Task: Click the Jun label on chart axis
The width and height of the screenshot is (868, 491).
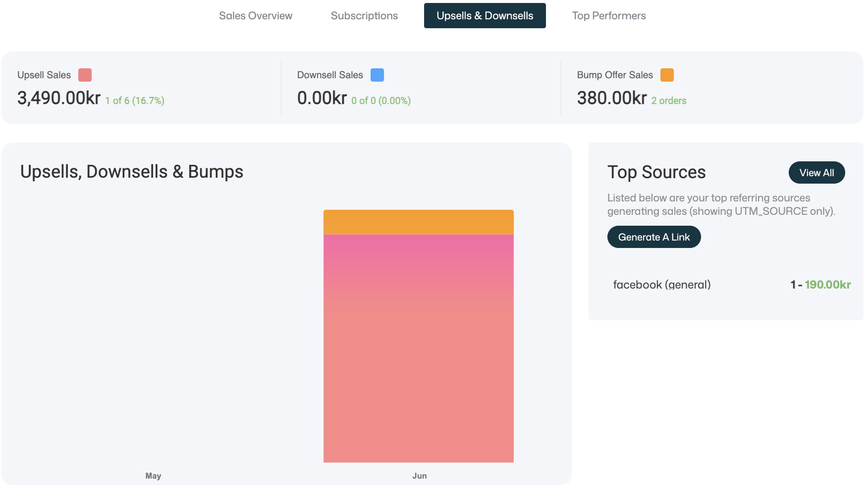Action: [420, 476]
